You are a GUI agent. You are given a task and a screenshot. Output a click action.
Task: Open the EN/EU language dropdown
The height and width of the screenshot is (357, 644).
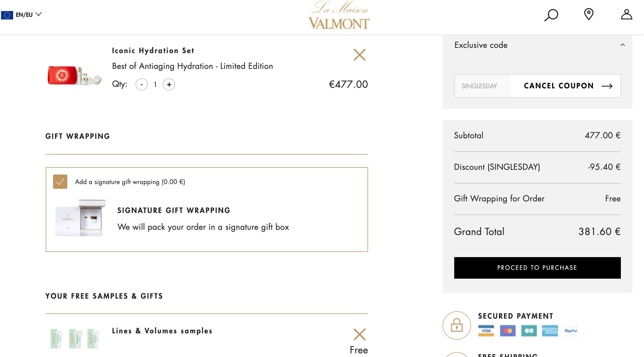pyautogui.click(x=22, y=15)
